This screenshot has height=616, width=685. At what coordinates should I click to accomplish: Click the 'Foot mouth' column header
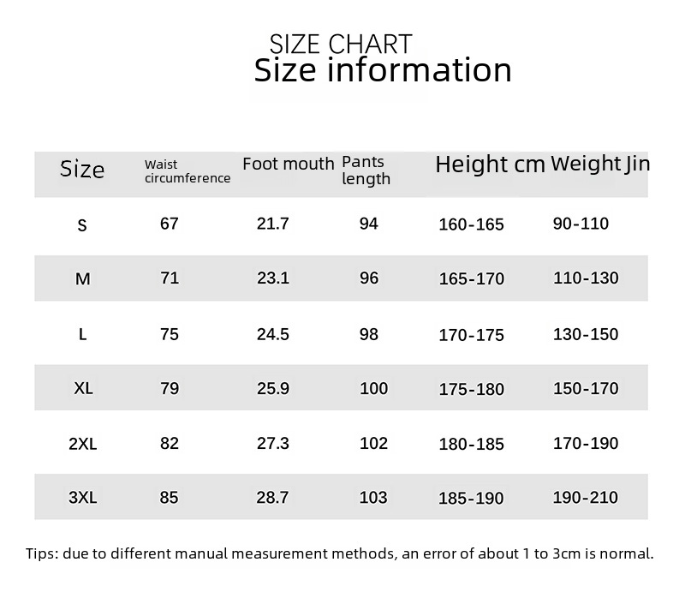click(289, 164)
